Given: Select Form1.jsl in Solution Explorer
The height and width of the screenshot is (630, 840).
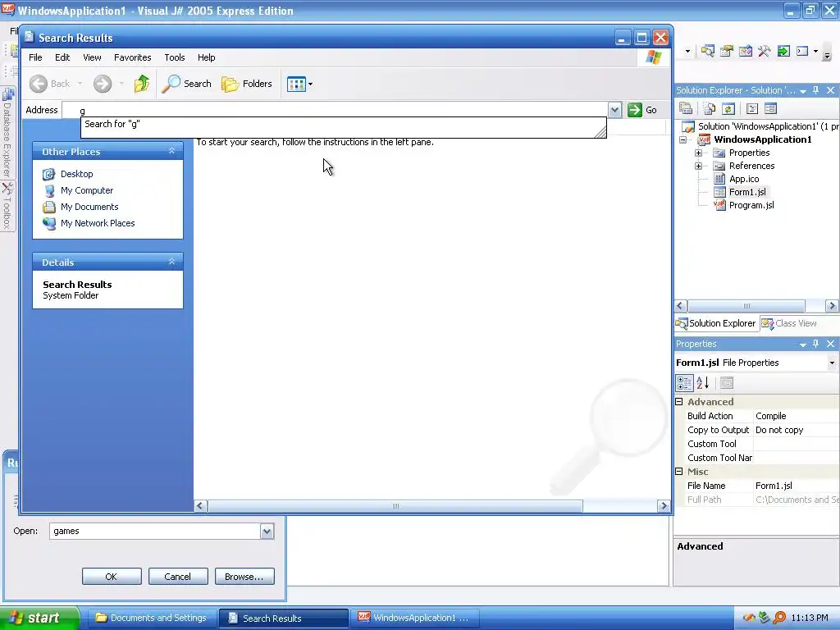Looking at the screenshot, I should pos(747,192).
